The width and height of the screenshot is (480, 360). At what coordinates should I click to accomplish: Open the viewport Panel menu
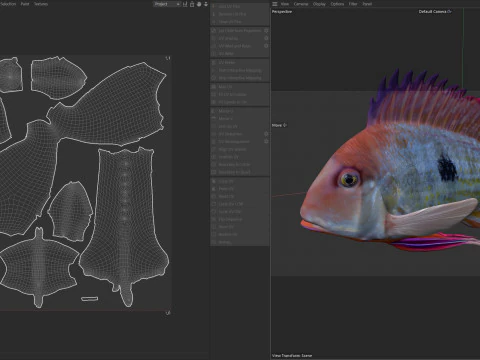[367, 4]
